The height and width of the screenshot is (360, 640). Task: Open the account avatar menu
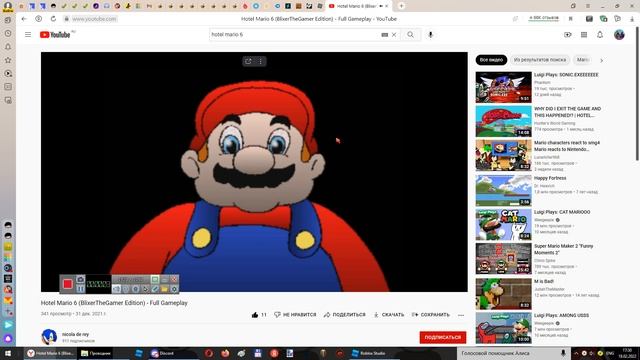click(619, 35)
